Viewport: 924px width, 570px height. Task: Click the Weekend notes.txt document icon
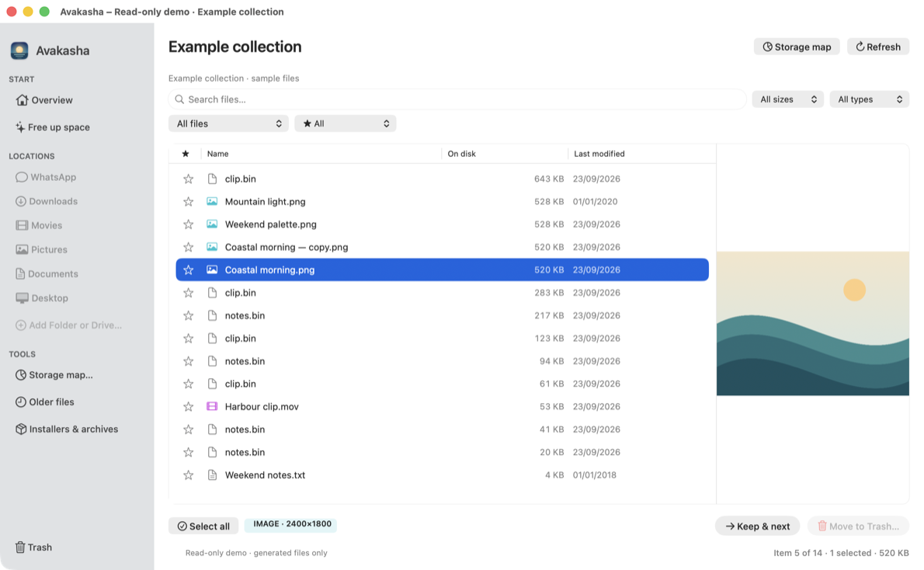click(212, 474)
